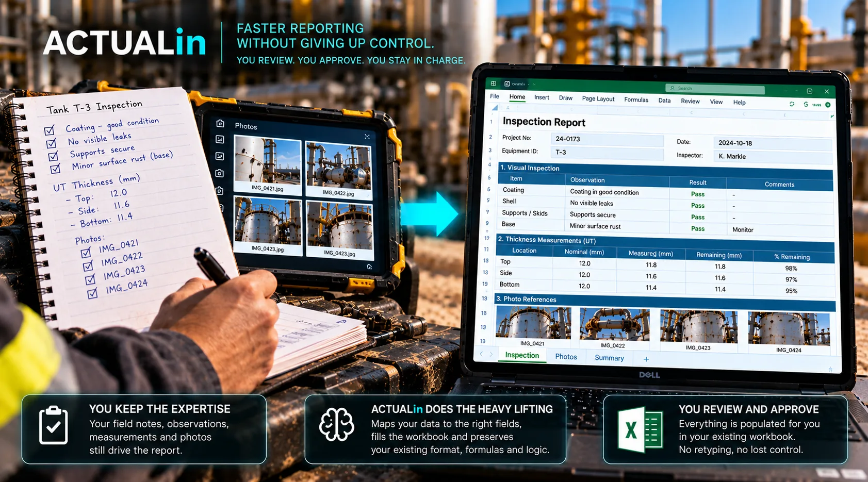Viewport: 868px width, 482px height.
Task: Click the Nominal (mm) column header
Action: pos(584,252)
